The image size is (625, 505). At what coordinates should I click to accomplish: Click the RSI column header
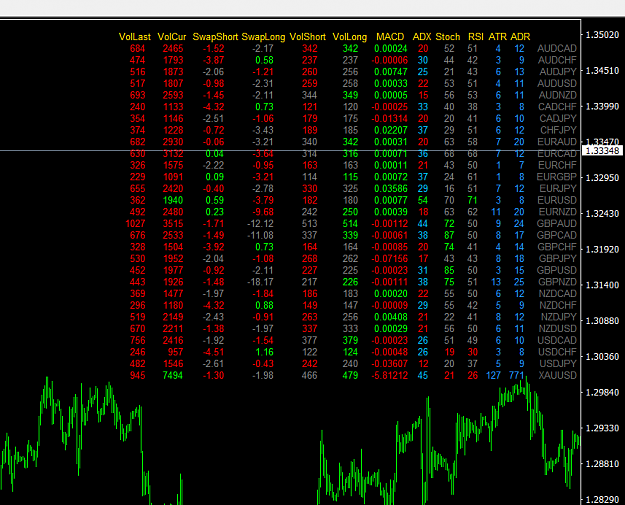pos(476,37)
